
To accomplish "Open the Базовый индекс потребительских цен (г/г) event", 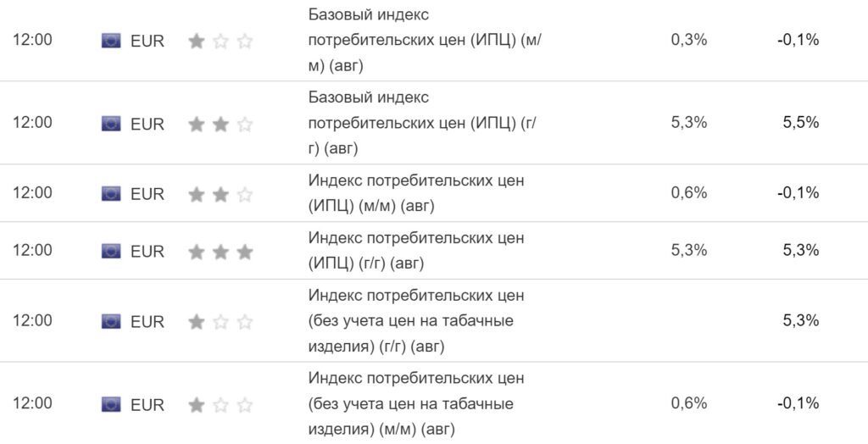I will [422, 123].
